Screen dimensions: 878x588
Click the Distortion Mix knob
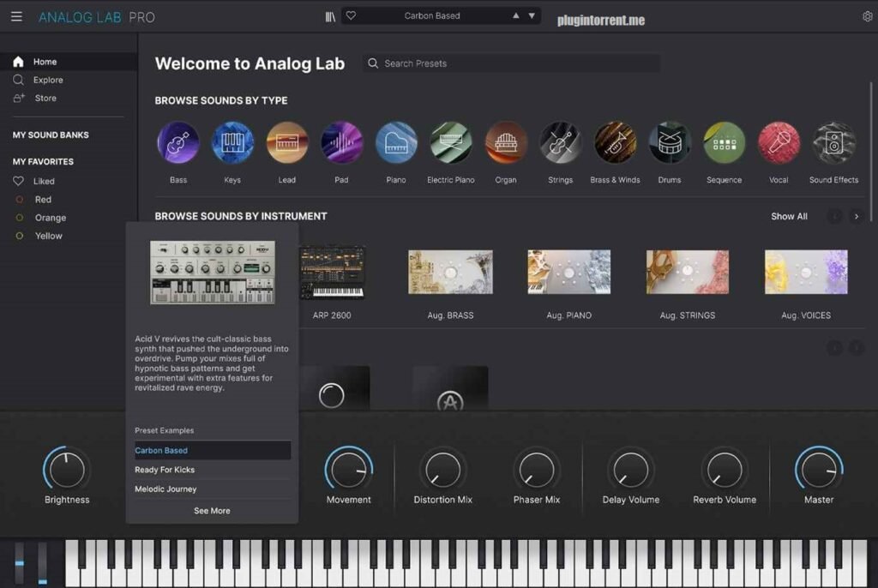click(x=442, y=469)
